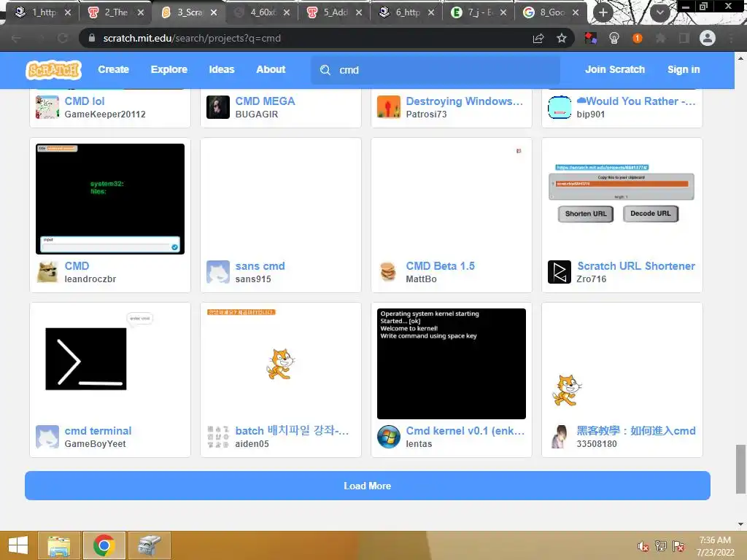Click Chrome icon in taskbar
The height and width of the screenshot is (560, 747).
point(104,545)
